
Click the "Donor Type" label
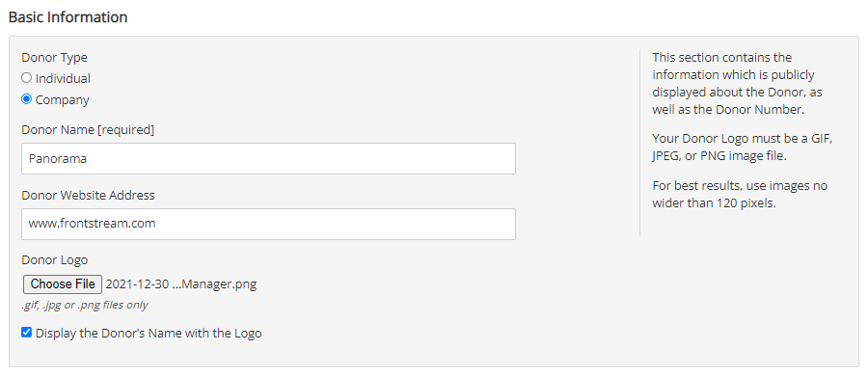pyautogui.click(x=54, y=58)
